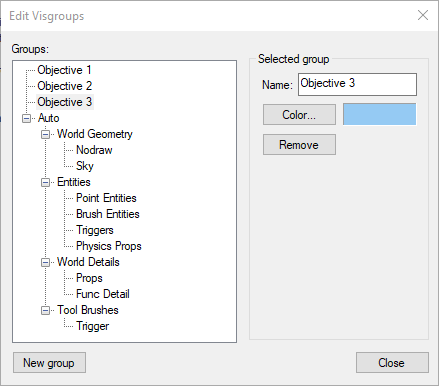Collapse the World Details node
Screen dimensions: 439x386
click(45, 262)
